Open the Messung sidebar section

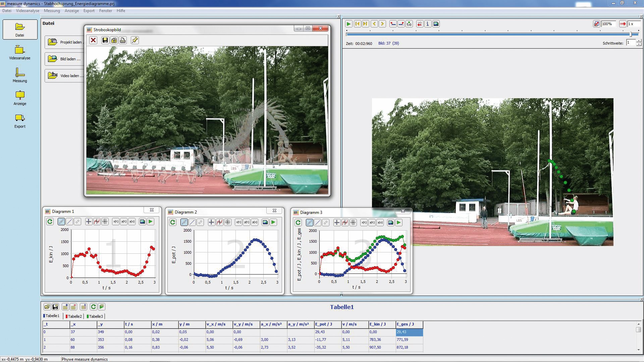tap(20, 75)
